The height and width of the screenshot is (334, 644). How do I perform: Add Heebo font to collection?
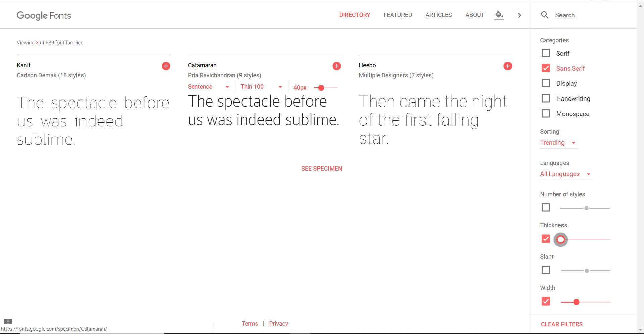click(x=507, y=66)
